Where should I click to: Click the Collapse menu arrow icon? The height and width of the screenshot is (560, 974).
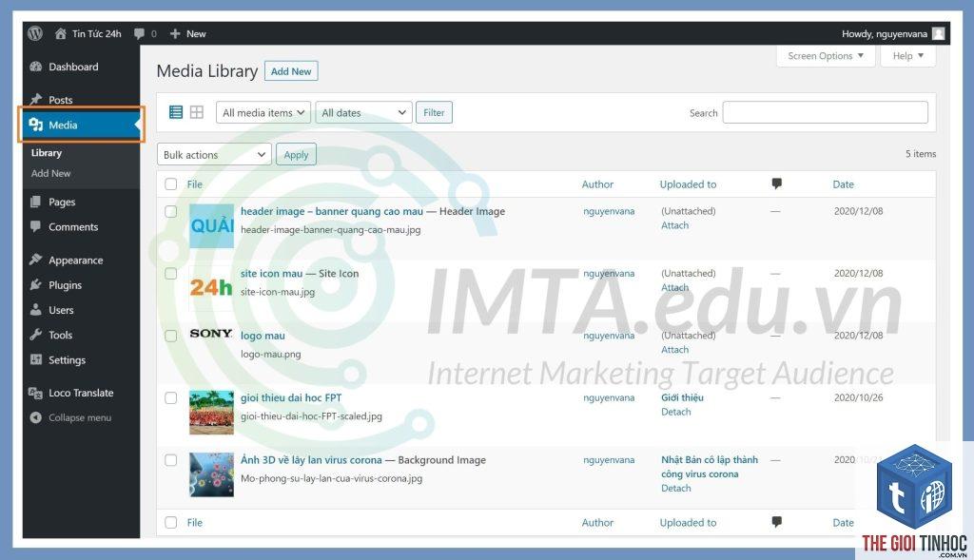(36, 417)
